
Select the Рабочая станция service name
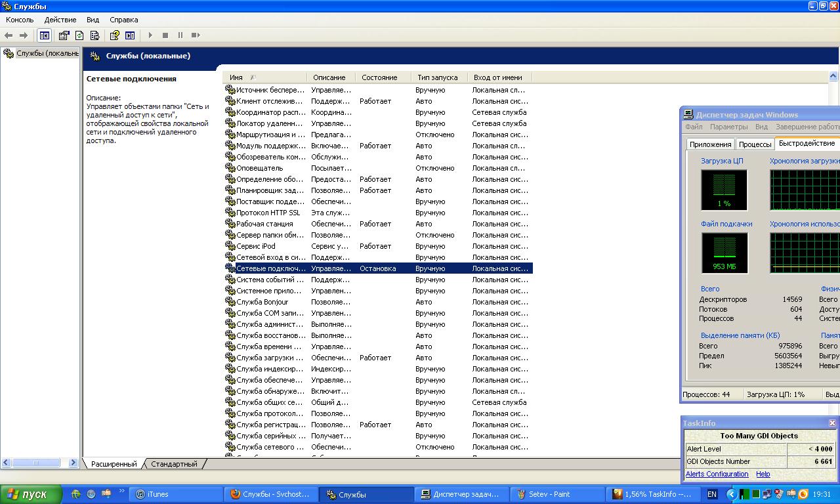pos(265,224)
